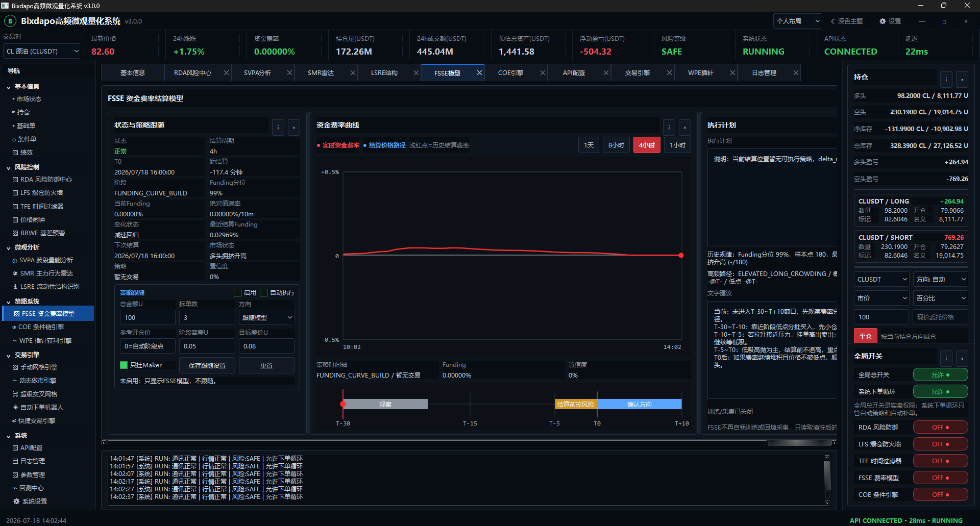Open the 百分比 dropdown
The height and width of the screenshot is (526, 980).
click(941, 298)
